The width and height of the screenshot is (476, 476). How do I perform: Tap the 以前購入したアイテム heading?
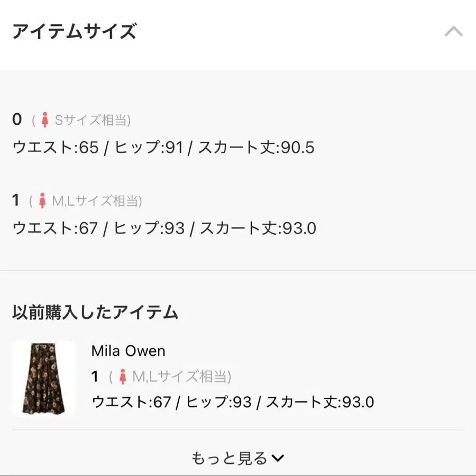pyautogui.click(x=95, y=313)
